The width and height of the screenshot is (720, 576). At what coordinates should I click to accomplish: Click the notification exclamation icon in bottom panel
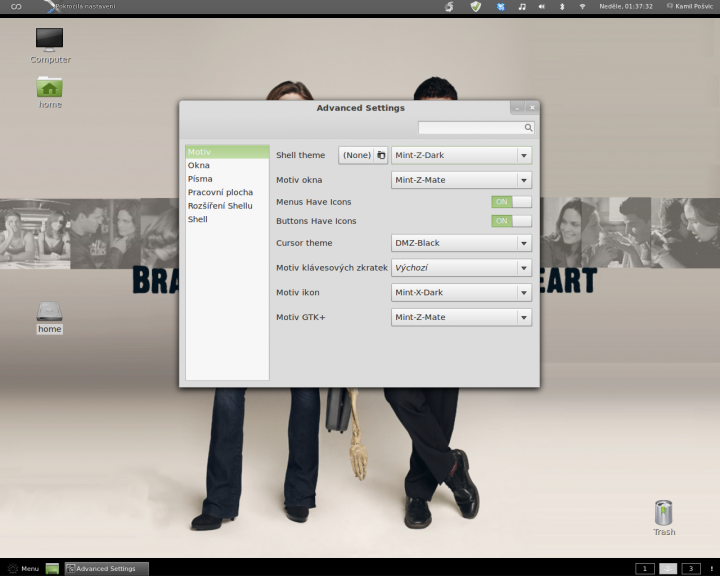tap(712, 569)
